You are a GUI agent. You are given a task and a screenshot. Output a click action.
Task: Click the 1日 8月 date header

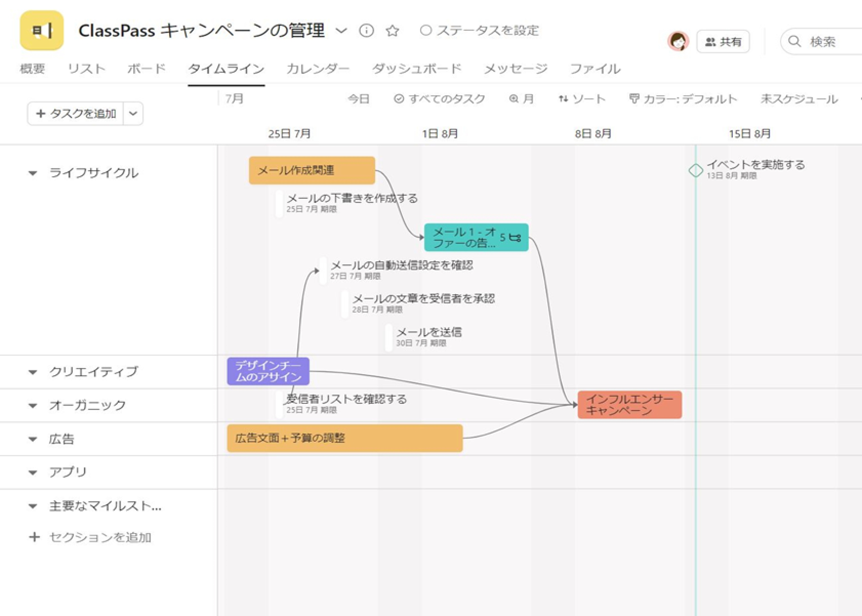click(440, 134)
